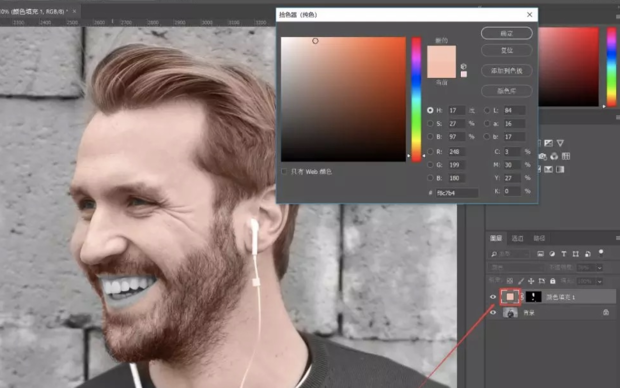The image size is (620, 388).
Task: Select the L lightness radio button
Action: point(487,110)
